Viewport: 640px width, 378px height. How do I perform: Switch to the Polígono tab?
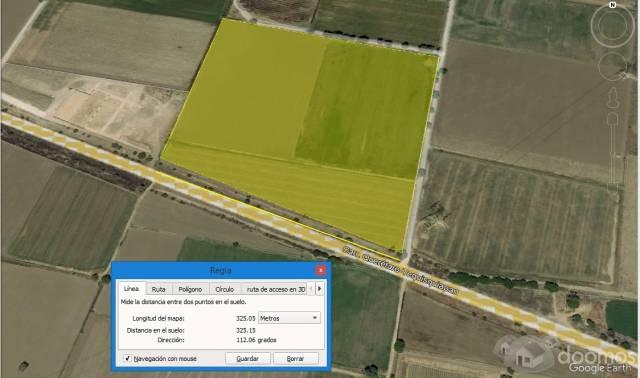[190, 289]
